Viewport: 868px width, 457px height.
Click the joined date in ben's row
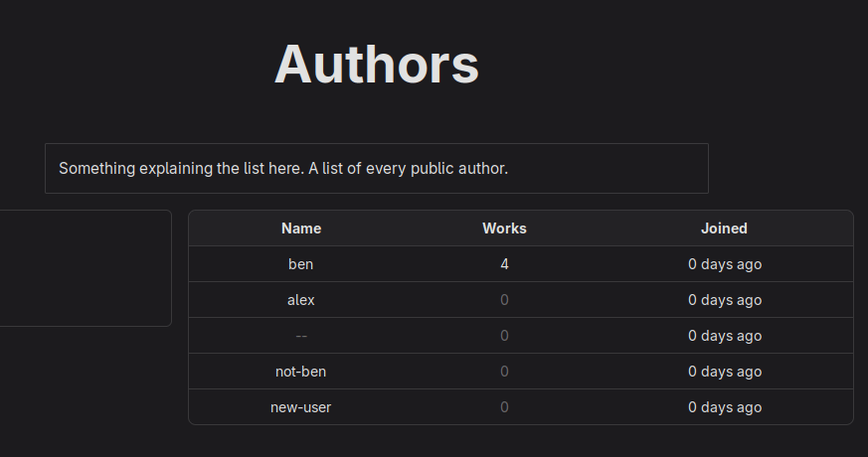725,264
